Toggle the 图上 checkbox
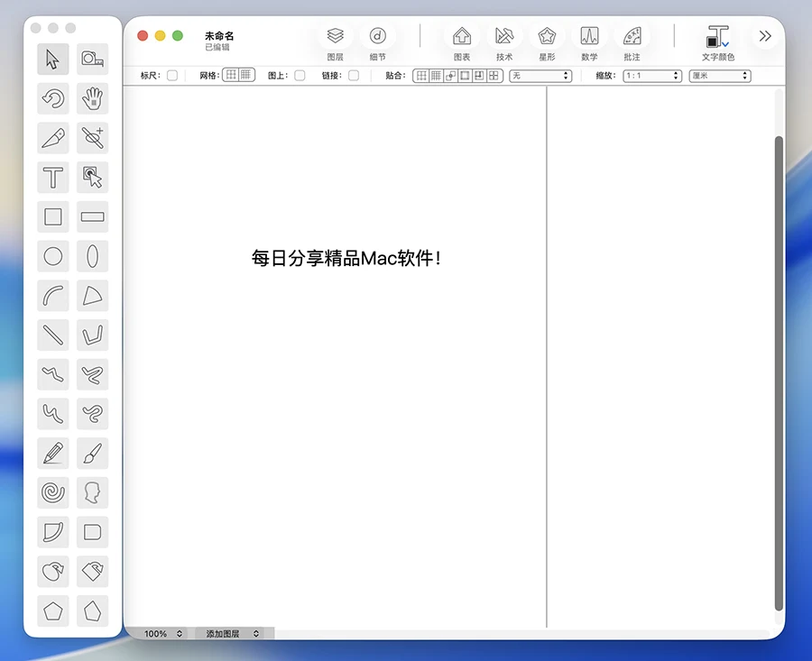The height and width of the screenshot is (661, 812). [300, 76]
